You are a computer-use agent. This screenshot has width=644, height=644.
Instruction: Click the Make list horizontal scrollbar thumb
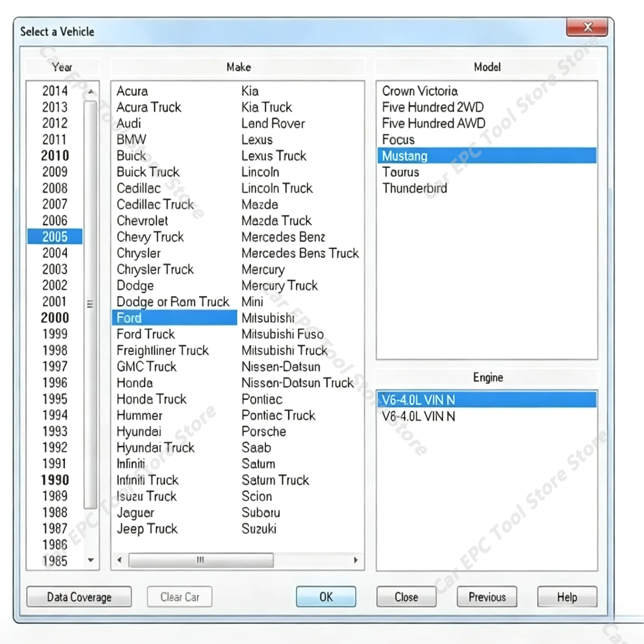pyautogui.click(x=201, y=560)
